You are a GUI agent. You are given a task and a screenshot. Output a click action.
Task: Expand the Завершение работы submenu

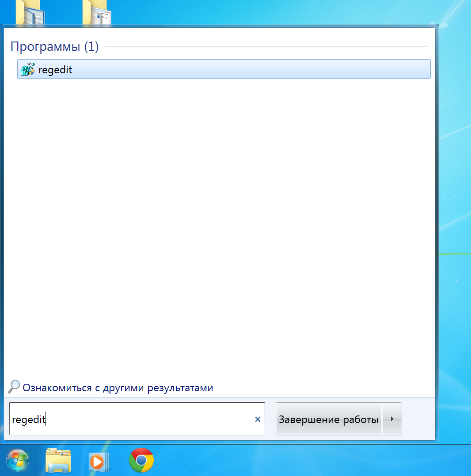click(392, 419)
